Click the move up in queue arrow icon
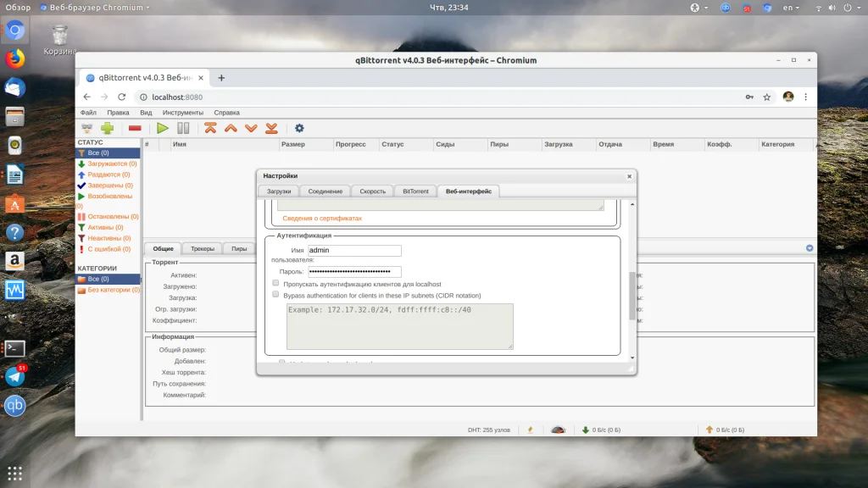 pos(231,129)
